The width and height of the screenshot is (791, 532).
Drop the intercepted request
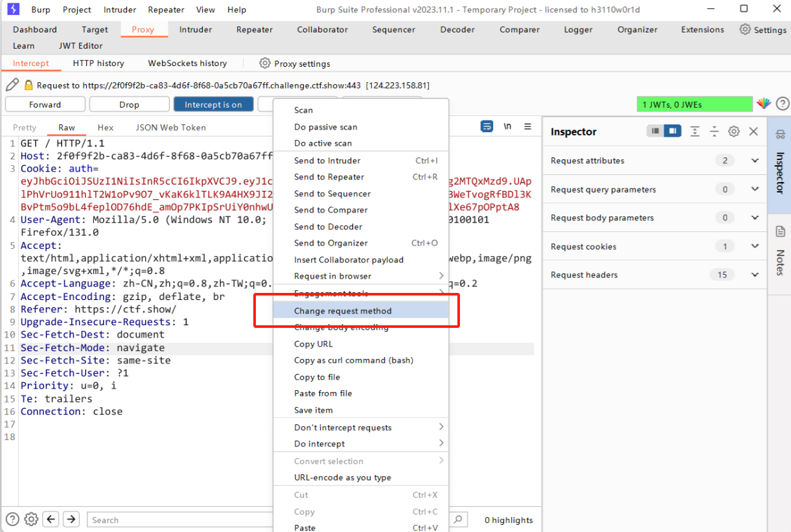pyautogui.click(x=129, y=104)
